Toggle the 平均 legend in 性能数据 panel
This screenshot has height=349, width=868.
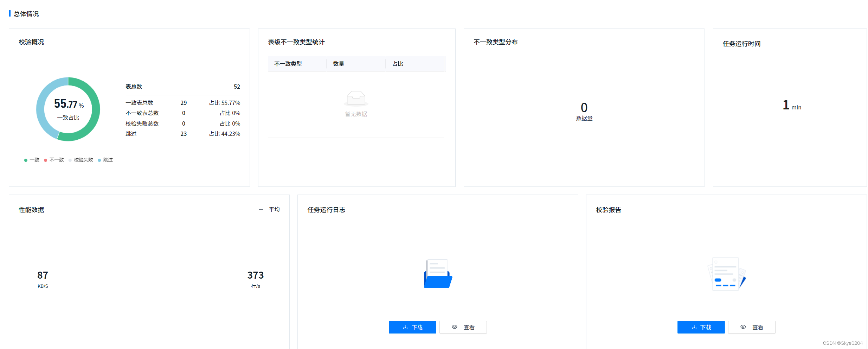tap(269, 209)
